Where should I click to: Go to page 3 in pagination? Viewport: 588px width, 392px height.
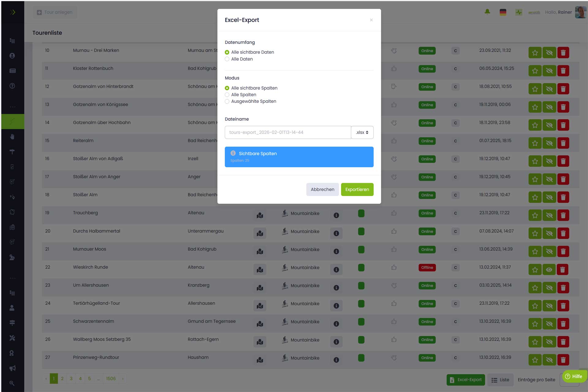(71, 379)
